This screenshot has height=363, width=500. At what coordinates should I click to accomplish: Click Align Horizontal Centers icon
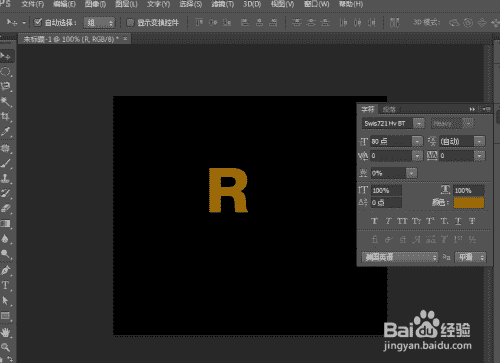coord(259,23)
